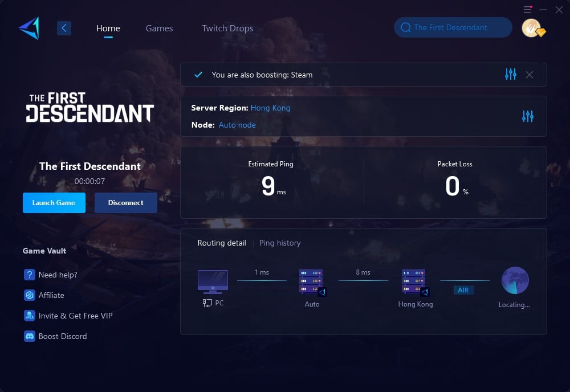Switch to Ping history tab
Image resolution: width=570 pixels, height=392 pixels.
point(280,243)
